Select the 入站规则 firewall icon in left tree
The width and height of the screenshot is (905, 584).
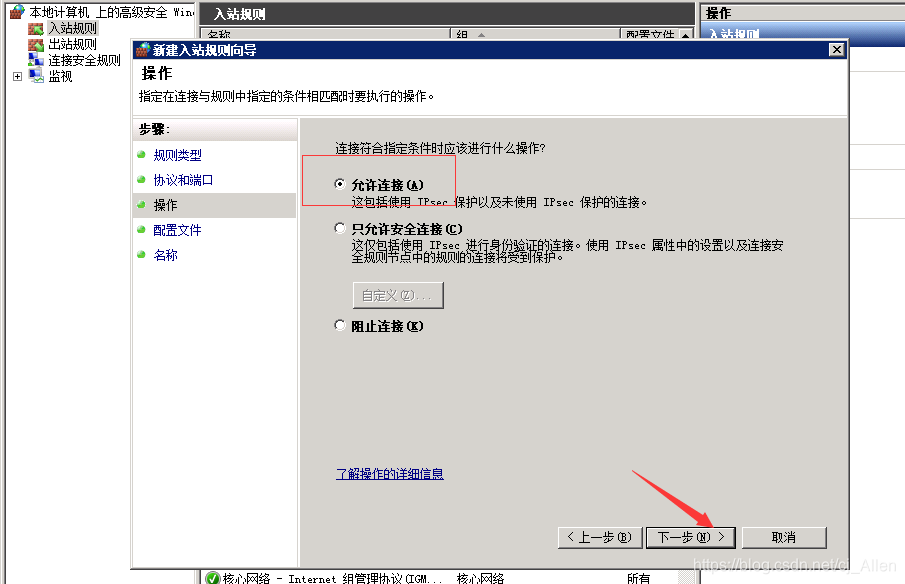click(x=35, y=27)
